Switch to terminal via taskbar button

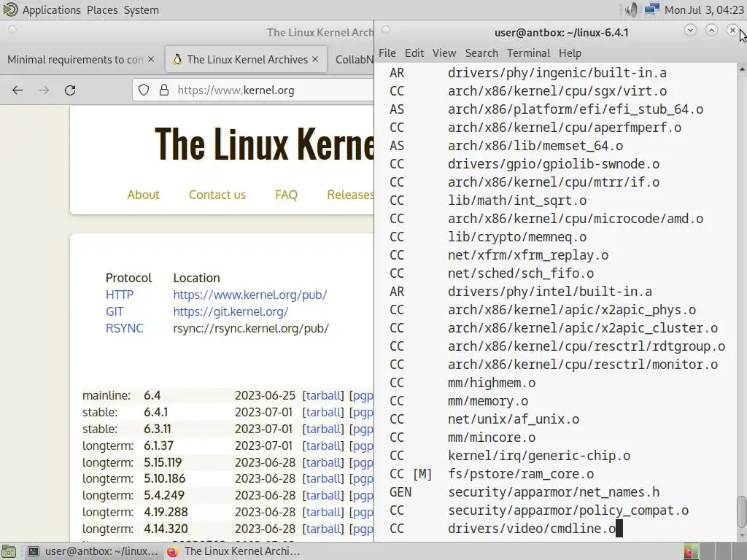coord(93,551)
